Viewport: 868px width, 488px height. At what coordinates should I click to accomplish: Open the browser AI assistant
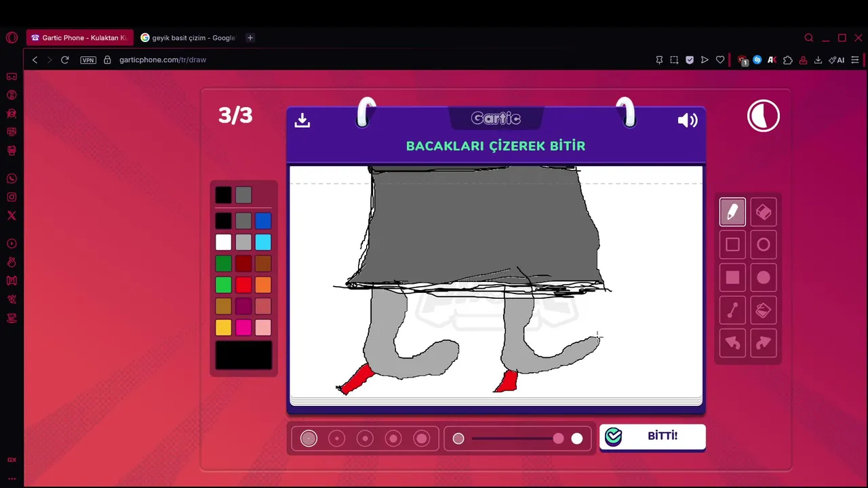(837, 60)
